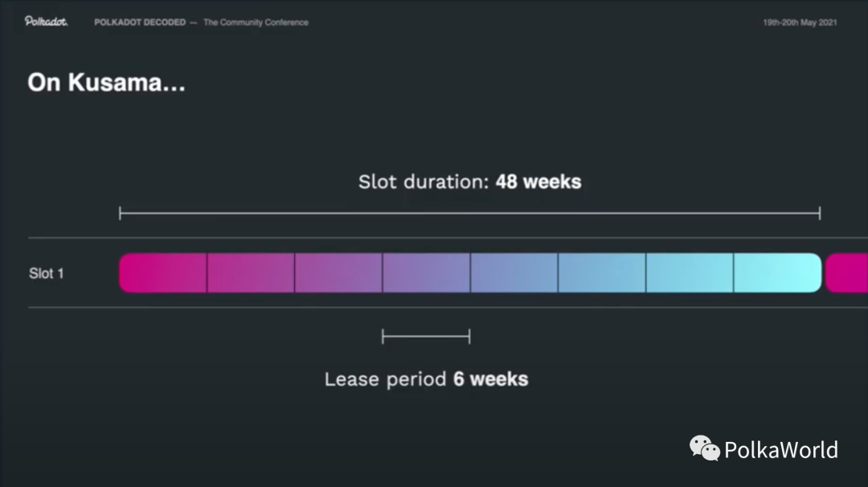Select the seventh lease period segment
This screenshot has width=868, height=487.
point(690,273)
